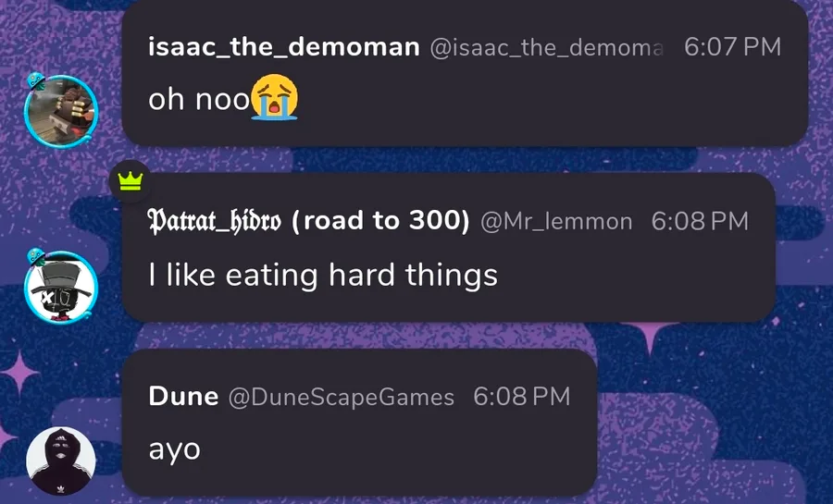The height and width of the screenshot is (504, 833).
Task: Select the Dune username
Action: (183, 397)
